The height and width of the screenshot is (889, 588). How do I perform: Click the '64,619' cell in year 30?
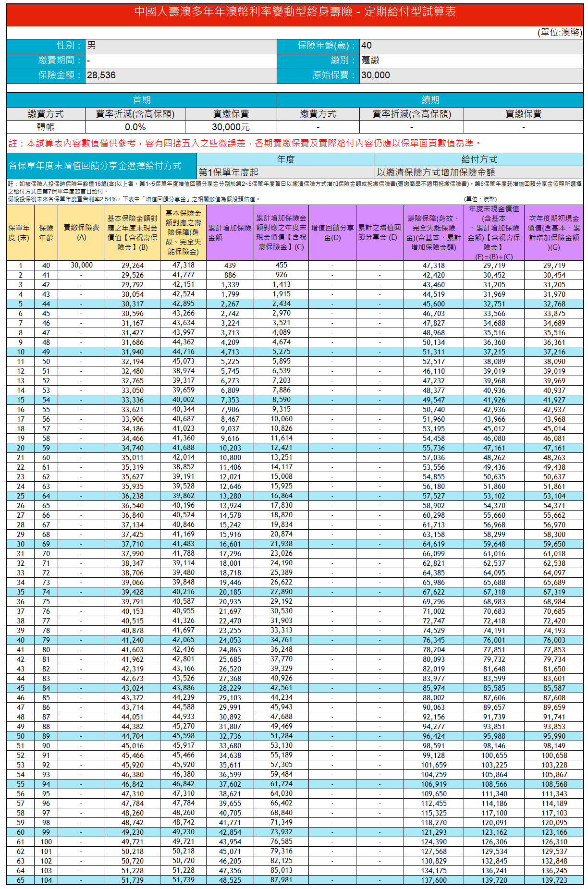click(434, 544)
